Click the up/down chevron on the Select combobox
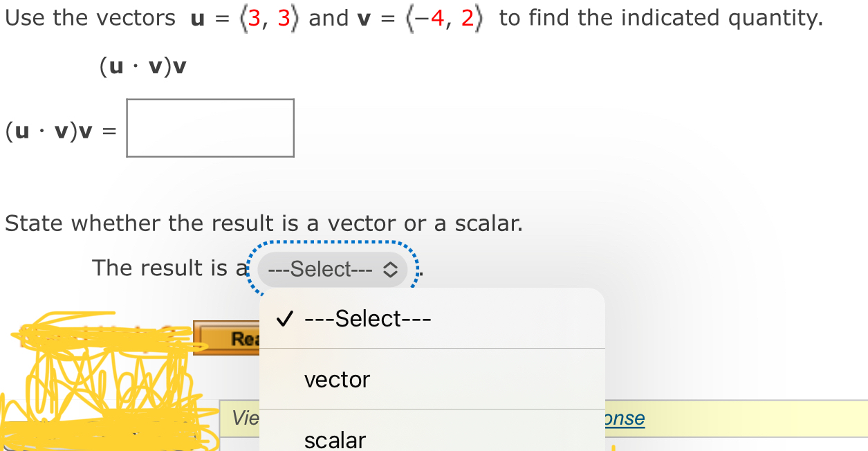The width and height of the screenshot is (868, 451). pos(389,269)
